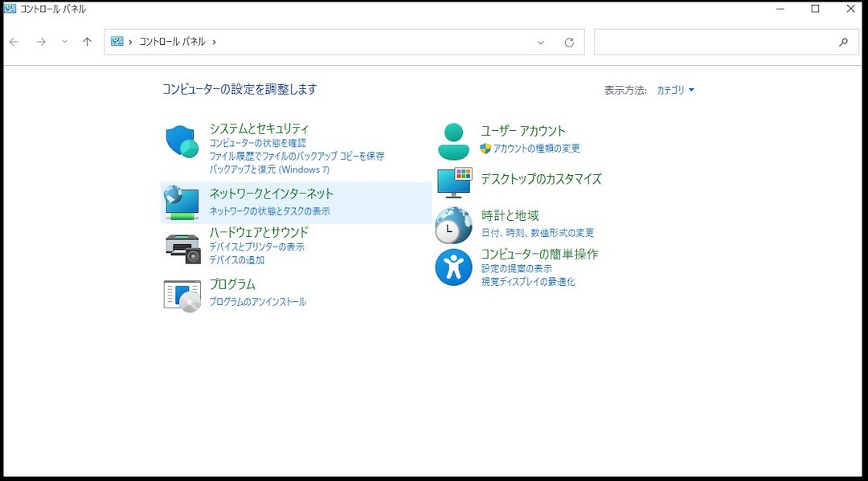Click the Ease of Access accessibility icon
The height and width of the screenshot is (481, 868).
(x=452, y=265)
